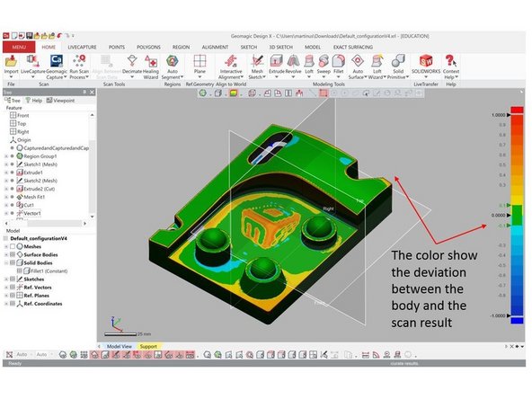Collapse the Solid Bodies node
The width and height of the screenshot is (532, 399).
pos(5,263)
